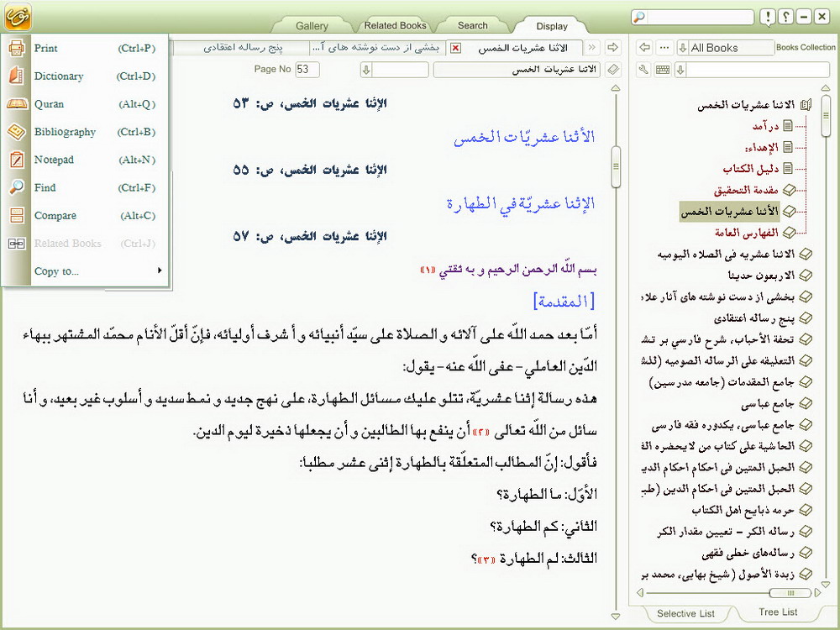The height and width of the screenshot is (630, 840).
Task: Click the left arrow in the books panel
Action: click(x=645, y=48)
